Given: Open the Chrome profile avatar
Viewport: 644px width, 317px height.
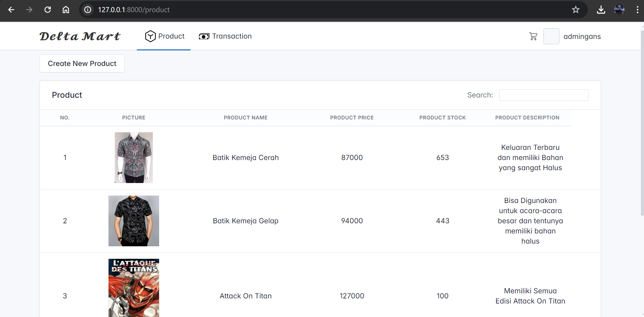Looking at the screenshot, I should click(x=619, y=10).
